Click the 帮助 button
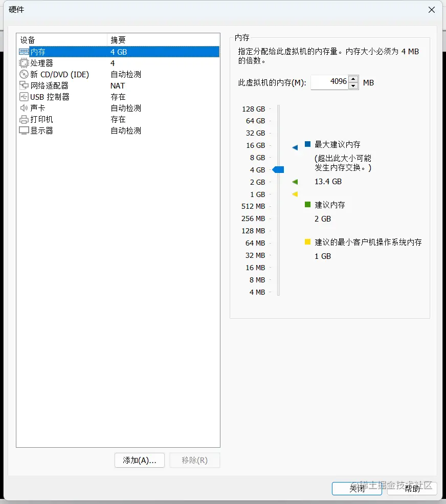446x504 pixels. click(412, 489)
